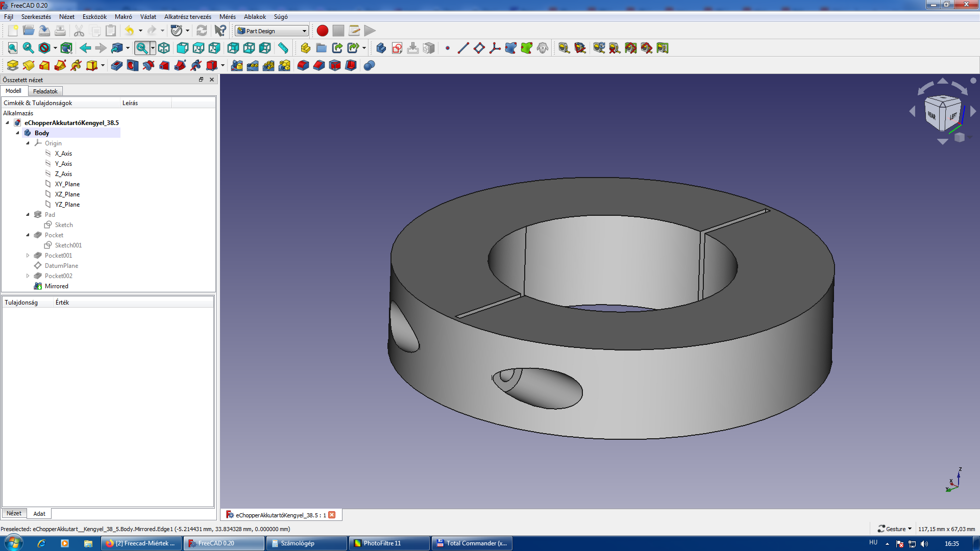Set isometric view
This screenshot has width=980, height=551.
[164, 48]
